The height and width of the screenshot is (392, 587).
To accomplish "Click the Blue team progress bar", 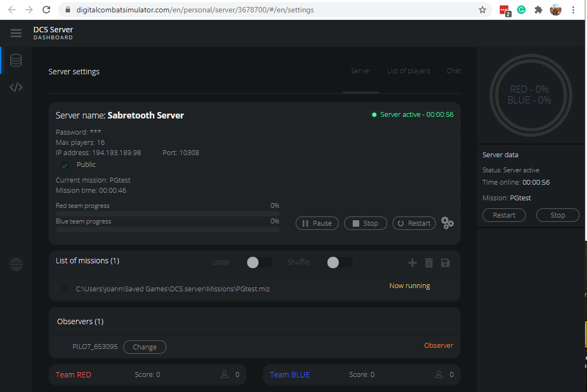I will click(167, 229).
